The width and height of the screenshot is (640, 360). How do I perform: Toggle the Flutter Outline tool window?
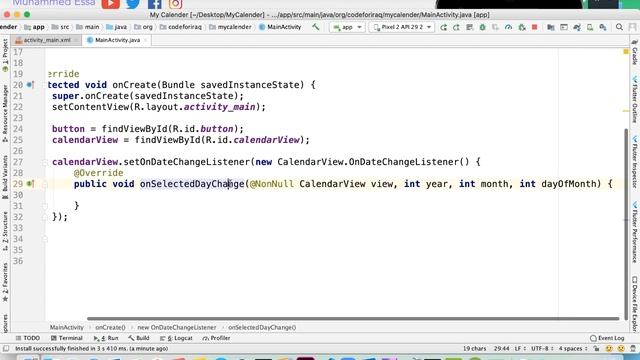[x=635, y=99]
